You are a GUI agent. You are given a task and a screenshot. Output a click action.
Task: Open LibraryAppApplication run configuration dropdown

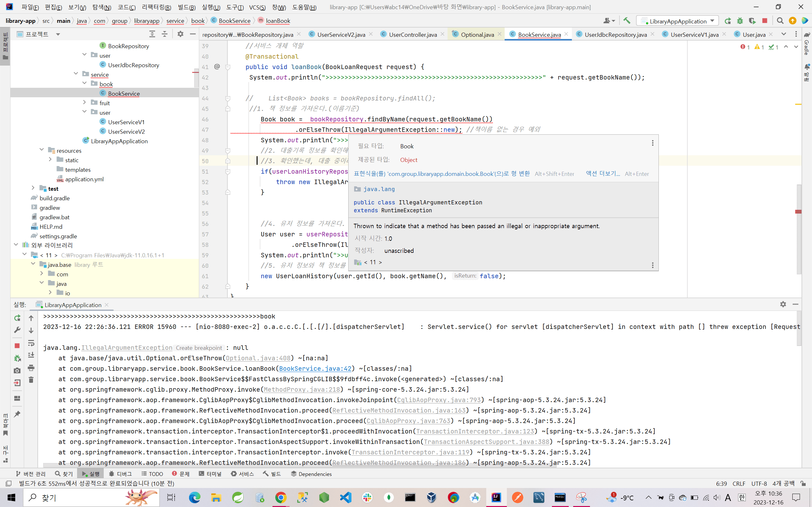[x=678, y=21]
